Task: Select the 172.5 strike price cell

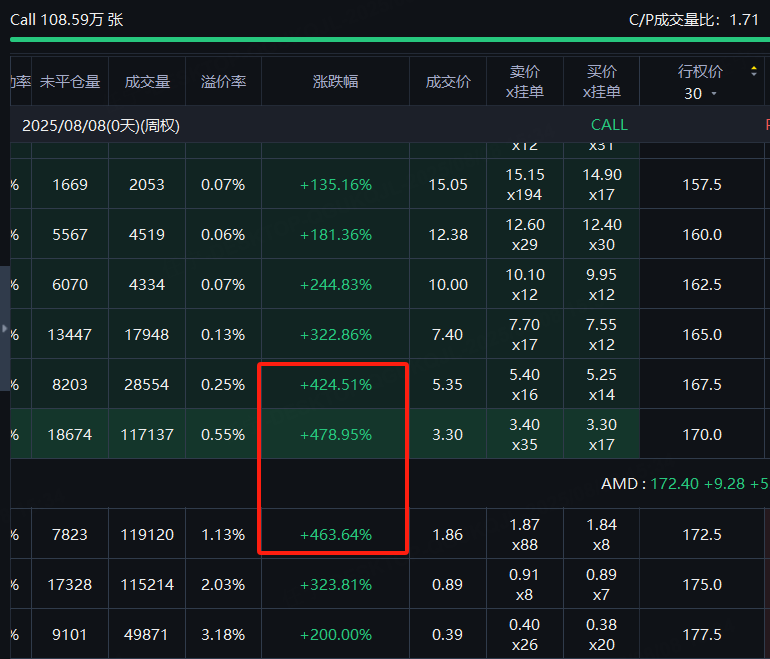Action: 702,535
